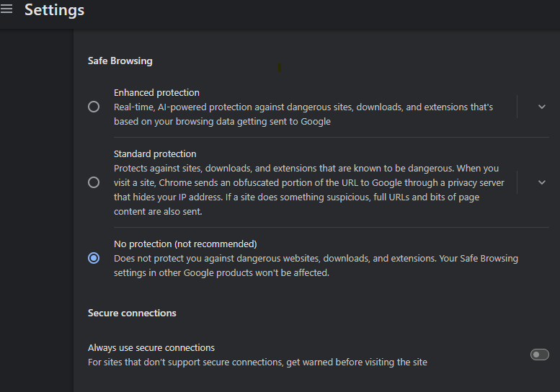Open the hamburger main menu

[x=6, y=9]
